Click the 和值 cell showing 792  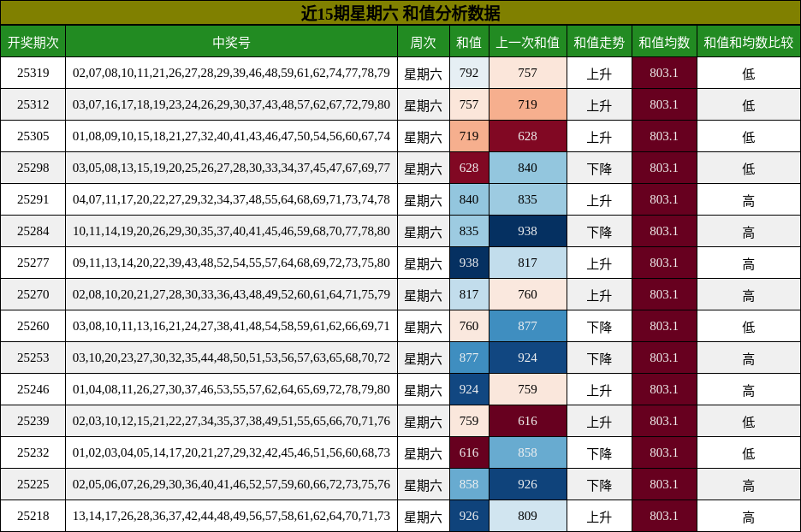(x=468, y=75)
